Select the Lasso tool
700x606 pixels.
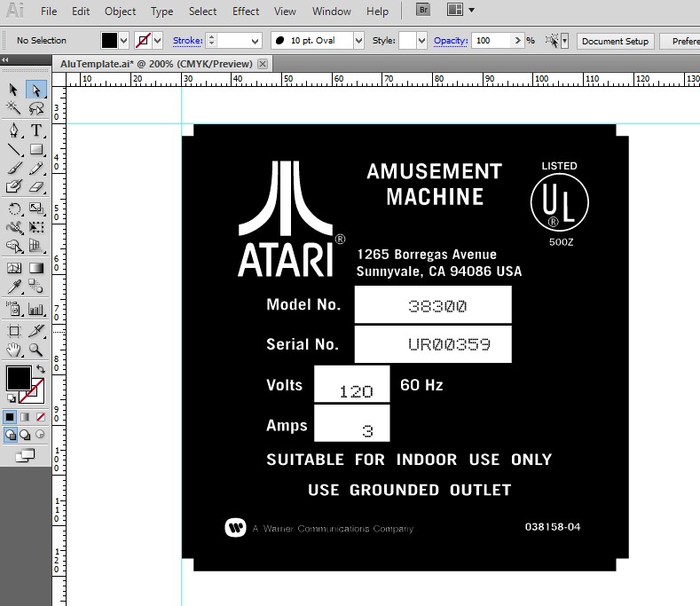[36, 107]
